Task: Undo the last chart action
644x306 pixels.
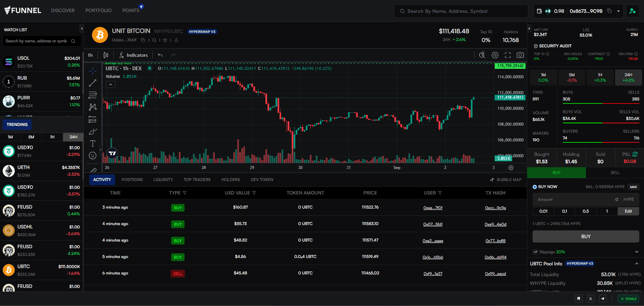Action: click(x=160, y=55)
